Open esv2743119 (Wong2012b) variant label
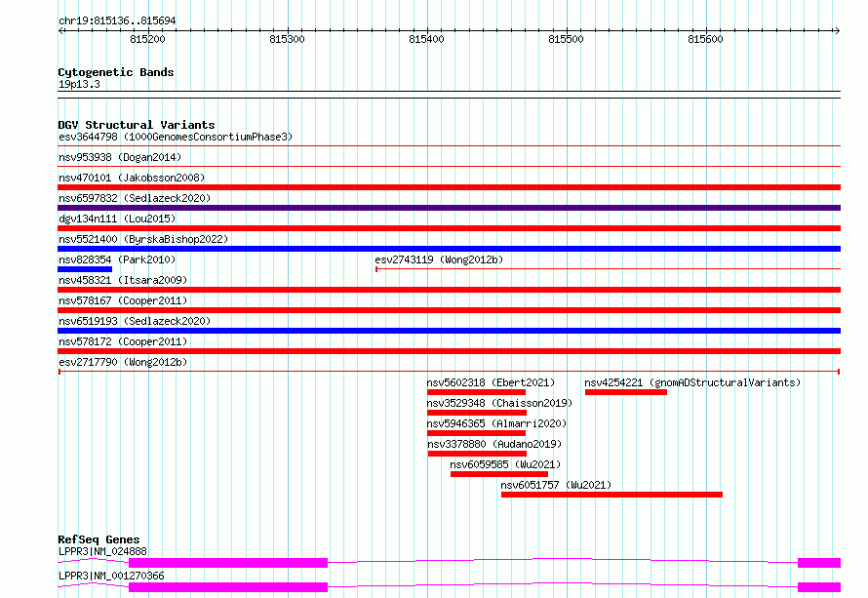The height and width of the screenshot is (598, 868). tap(439, 259)
